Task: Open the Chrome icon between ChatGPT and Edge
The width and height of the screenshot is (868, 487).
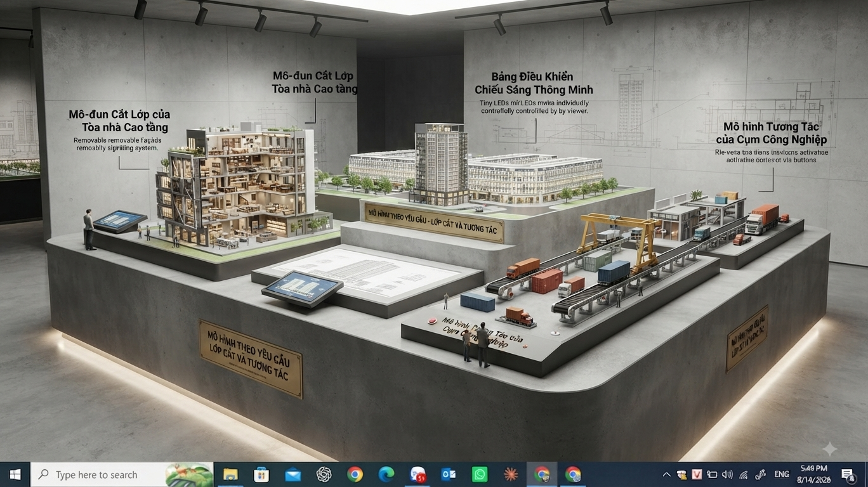Action: [x=355, y=474]
